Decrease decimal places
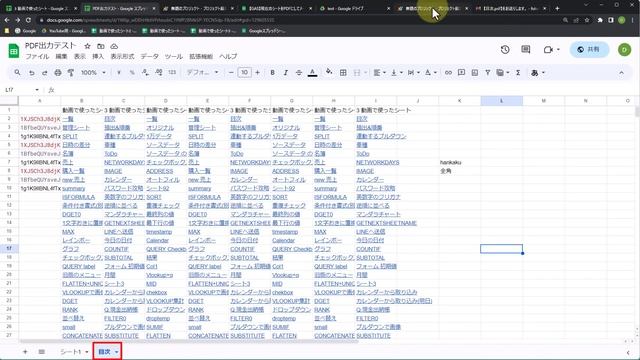The height and width of the screenshot is (360, 640). [145, 73]
